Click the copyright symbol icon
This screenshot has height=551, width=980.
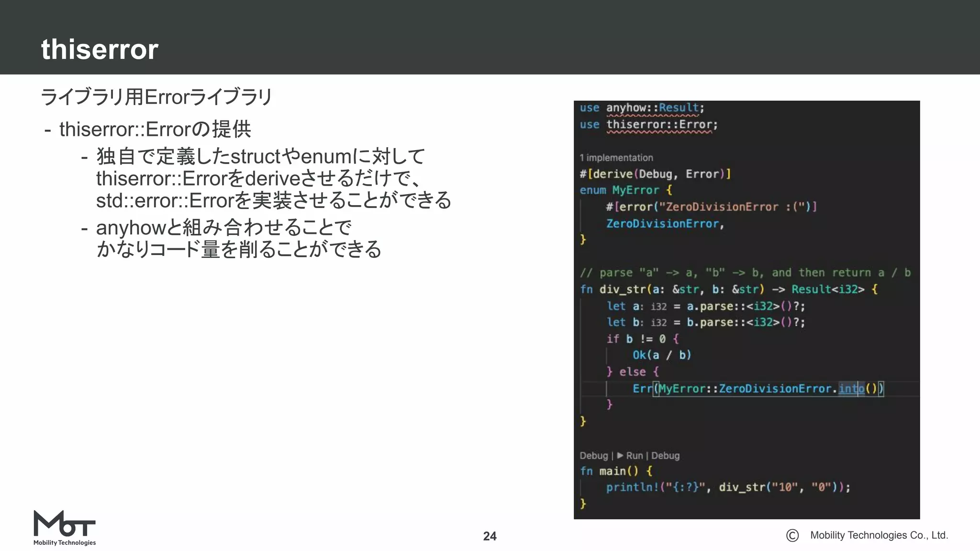click(792, 536)
